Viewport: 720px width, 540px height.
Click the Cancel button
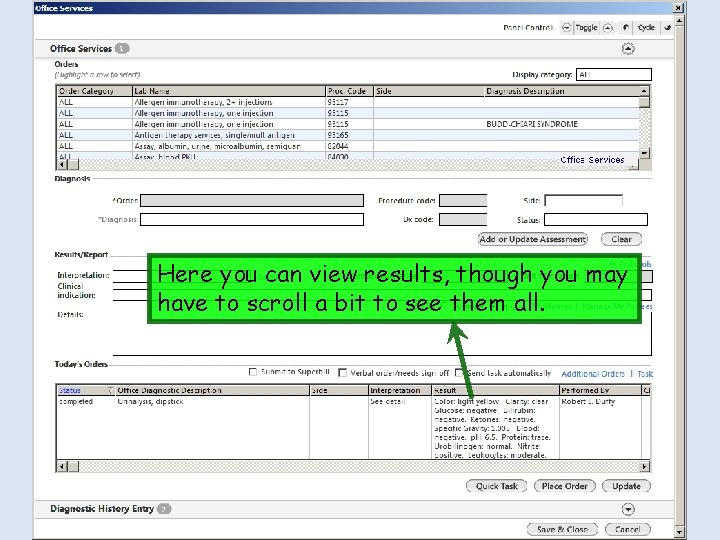pos(628,529)
